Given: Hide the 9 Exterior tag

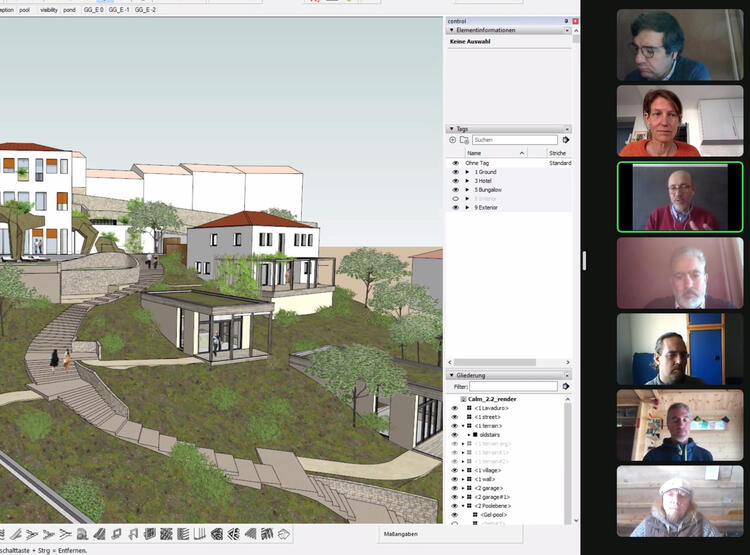Looking at the screenshot, I should [455, 207].
